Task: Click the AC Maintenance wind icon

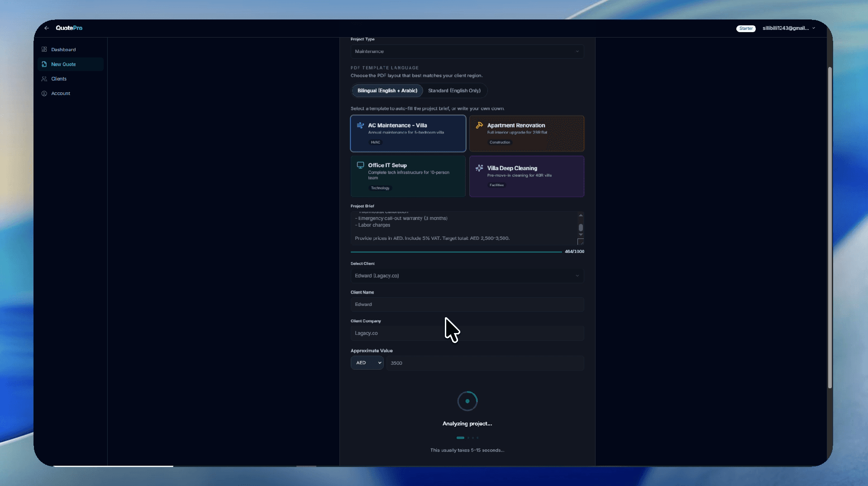Action: [360, 125]
